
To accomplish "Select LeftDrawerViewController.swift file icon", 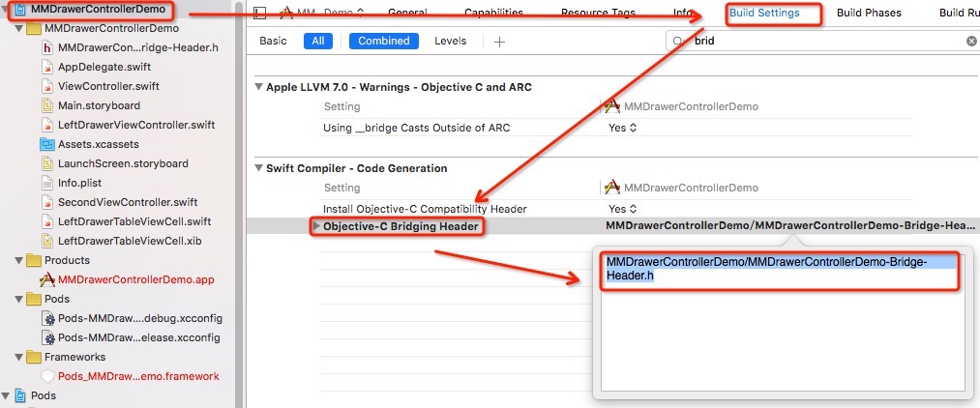I will pos(47,125).
